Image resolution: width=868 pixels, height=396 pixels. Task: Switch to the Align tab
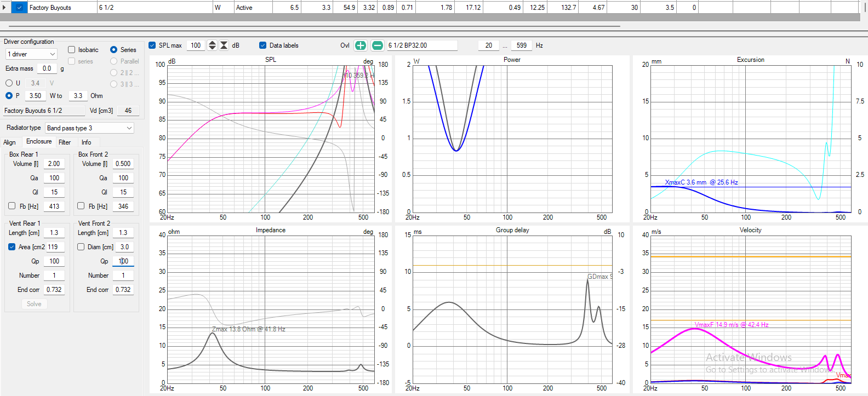coord(10,142)
